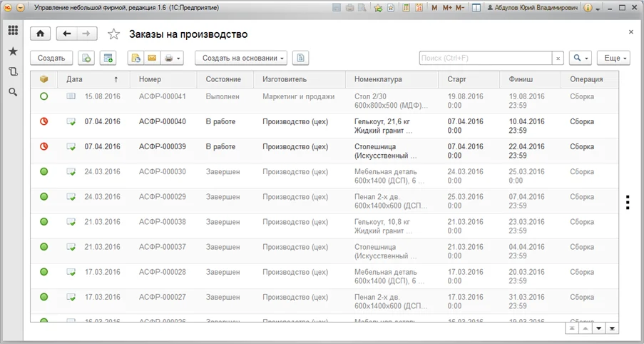The width and height of the screenshot is (644, 344).
Task: Create new order by copying icon
Action: 87,59
